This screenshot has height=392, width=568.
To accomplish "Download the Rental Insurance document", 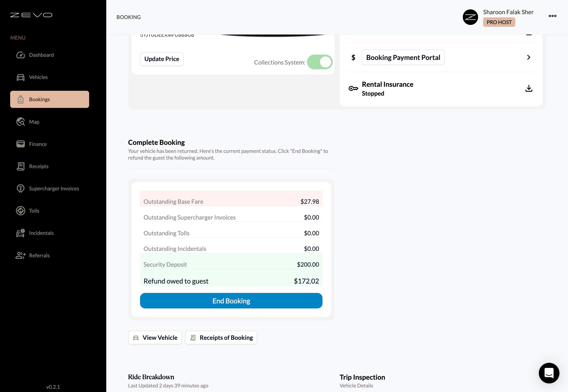I will pyautogui.click(x=529, y=88).
